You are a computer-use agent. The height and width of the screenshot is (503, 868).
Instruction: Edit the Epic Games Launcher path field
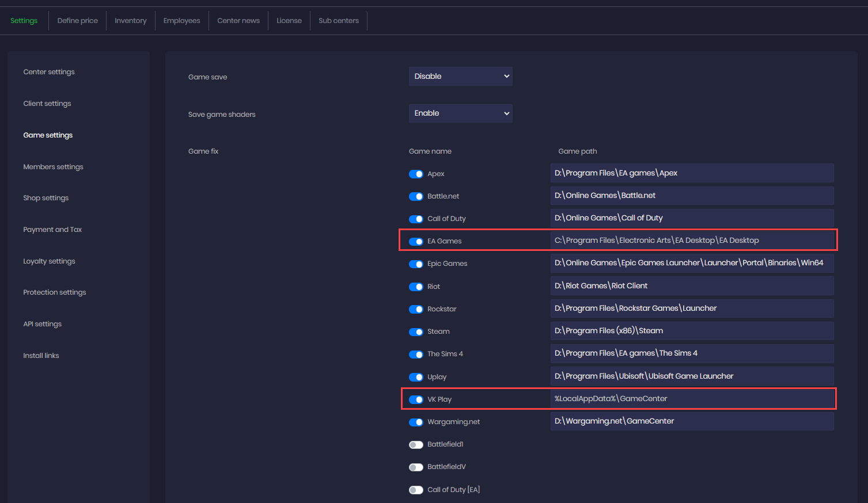692,263
